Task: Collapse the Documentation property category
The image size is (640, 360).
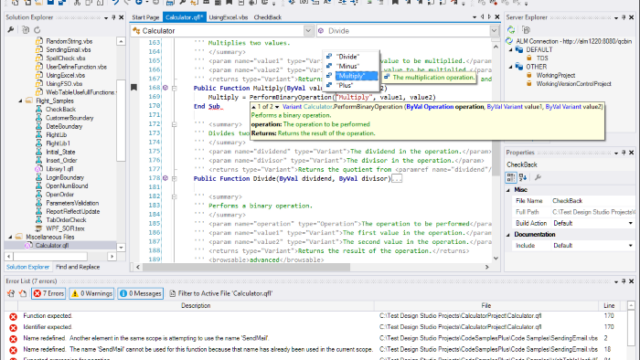Action: tap(509, 235)
